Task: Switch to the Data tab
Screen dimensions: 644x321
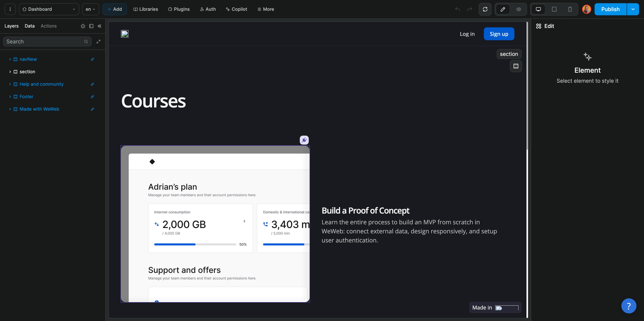Action: (x=29, y=26)
